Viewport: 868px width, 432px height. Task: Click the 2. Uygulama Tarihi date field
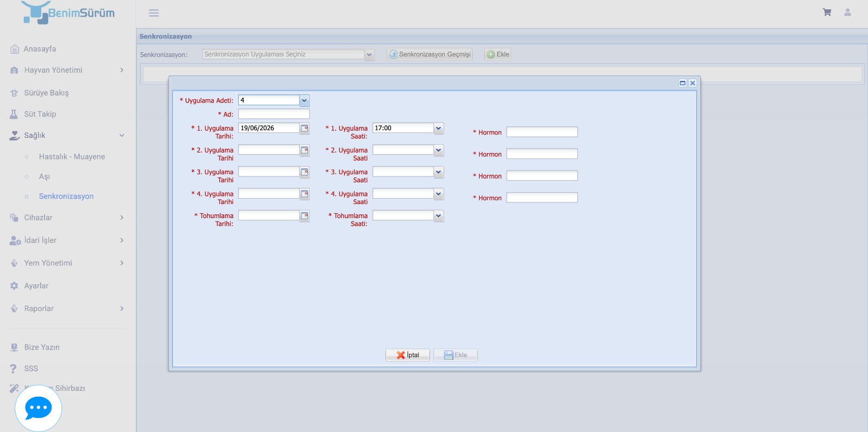269,150
